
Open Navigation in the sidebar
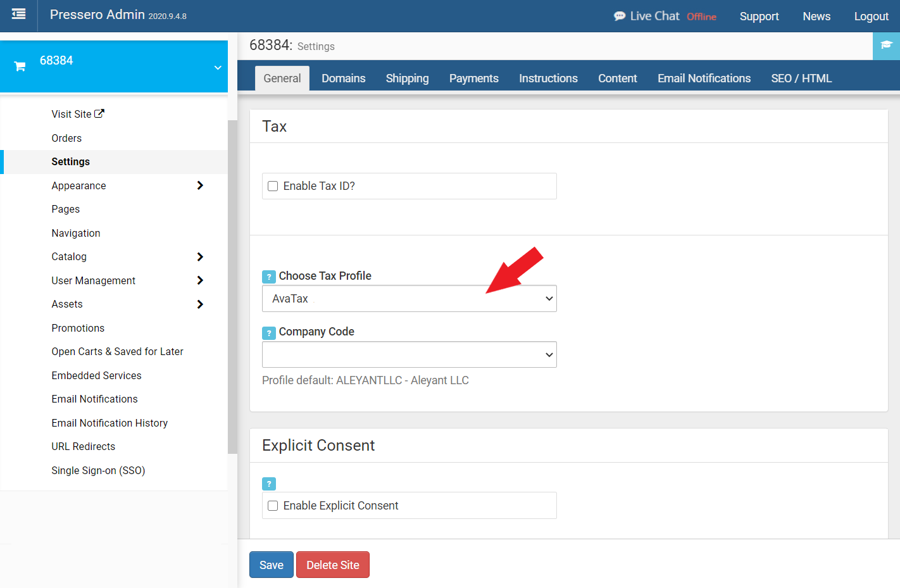(76, 233)
